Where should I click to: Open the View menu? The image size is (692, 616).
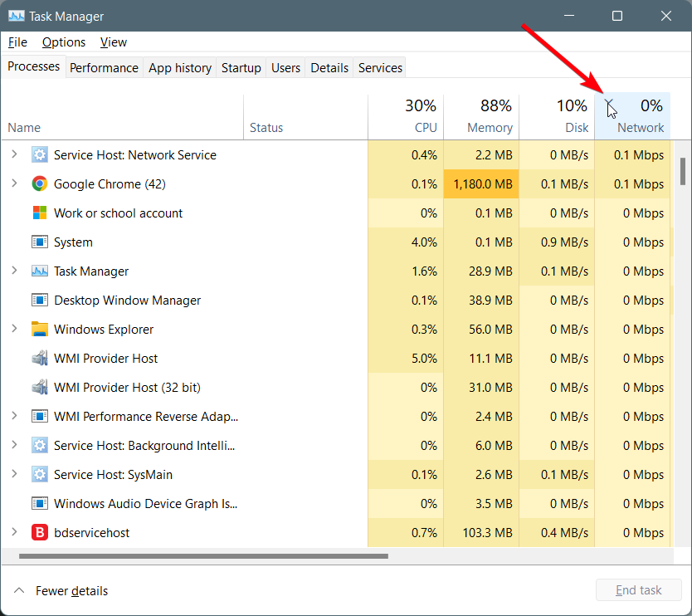pyautogui.click(x=114, y=42)
